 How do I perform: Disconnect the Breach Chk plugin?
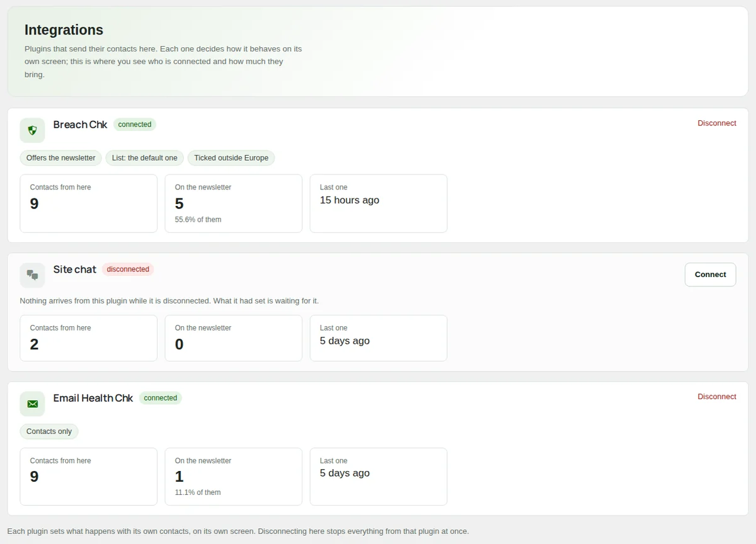point(717,123)
